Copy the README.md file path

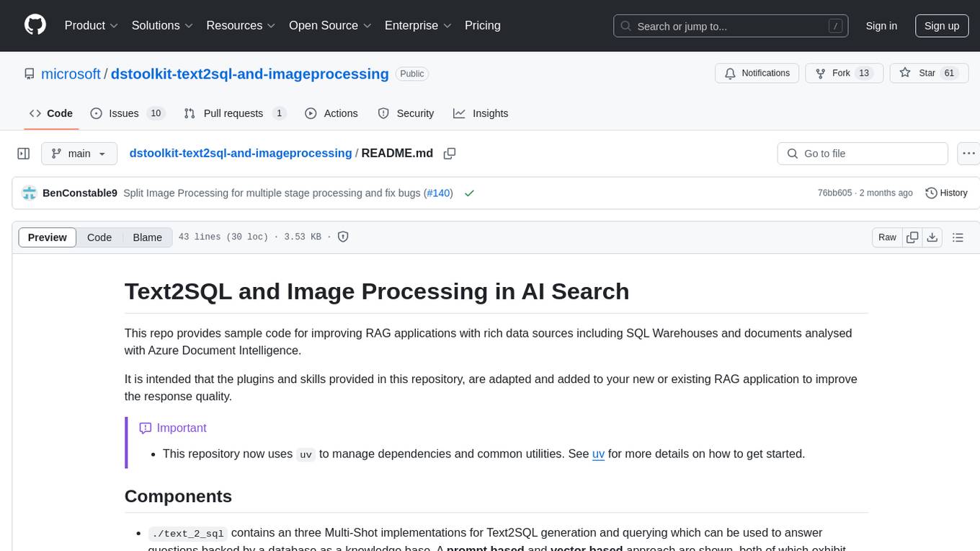(450, 154)
